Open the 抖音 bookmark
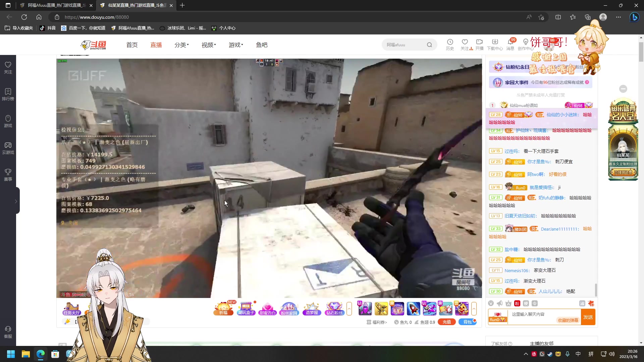The height and width of the screenshot is (362, 644). pyautogui.click(x=48, y=28)
